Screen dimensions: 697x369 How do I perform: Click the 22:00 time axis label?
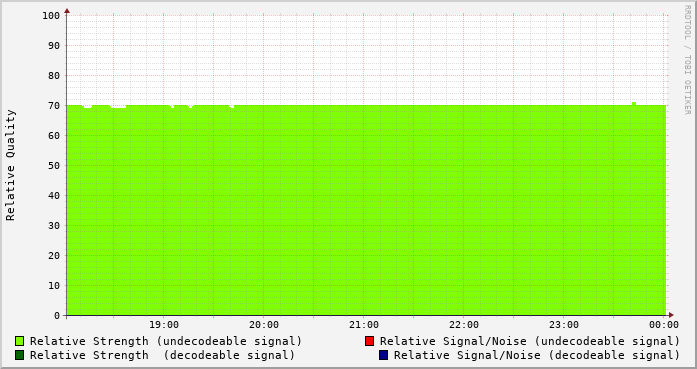click(464, 325)
